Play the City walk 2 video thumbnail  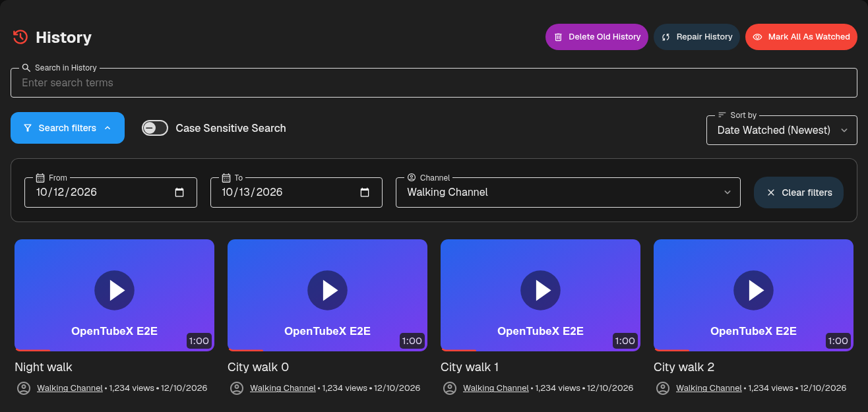pyautogui.click(x=753, y=295)
